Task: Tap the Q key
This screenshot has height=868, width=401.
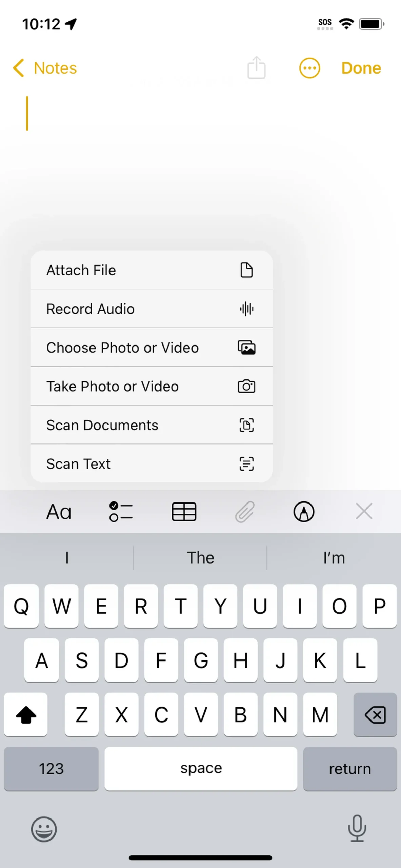Action: pos(21,606)
